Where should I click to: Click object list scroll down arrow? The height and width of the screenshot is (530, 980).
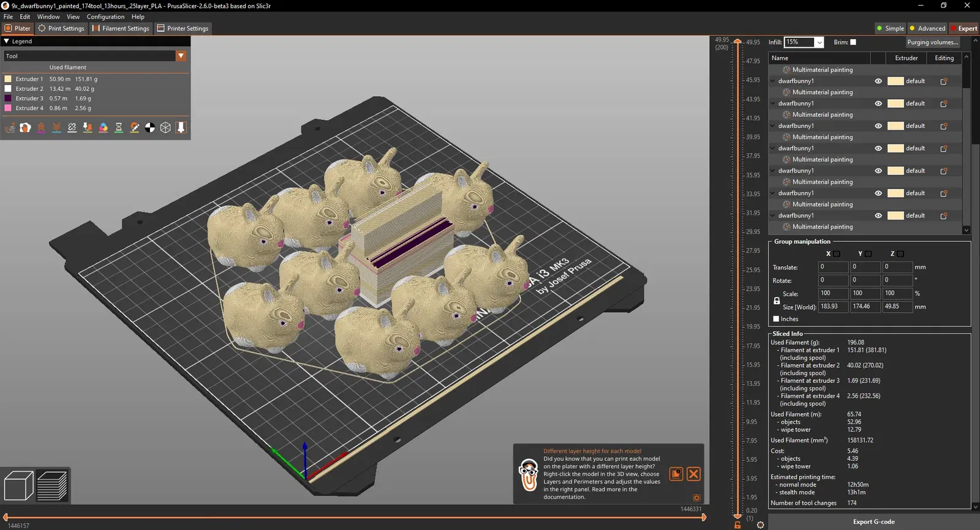point(967,230)
